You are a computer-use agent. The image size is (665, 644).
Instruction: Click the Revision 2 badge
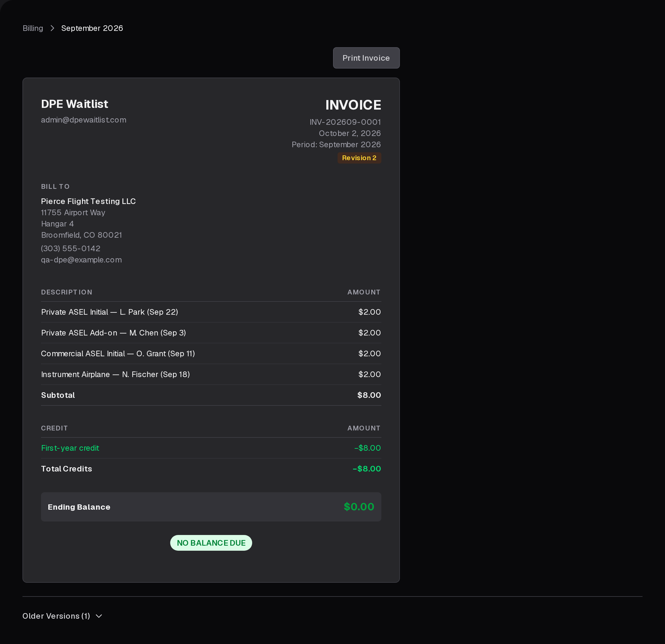pos(359,158)
